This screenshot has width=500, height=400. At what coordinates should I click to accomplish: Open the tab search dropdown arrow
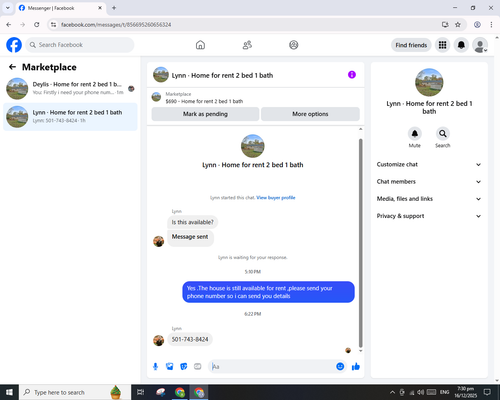coord(8,8)
